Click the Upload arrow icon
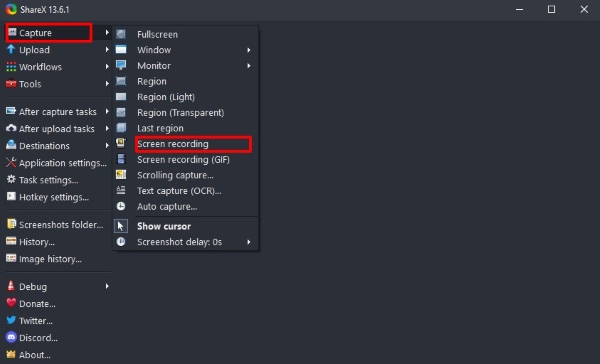Viewport: 600px width, 364px height. [11, 49]
